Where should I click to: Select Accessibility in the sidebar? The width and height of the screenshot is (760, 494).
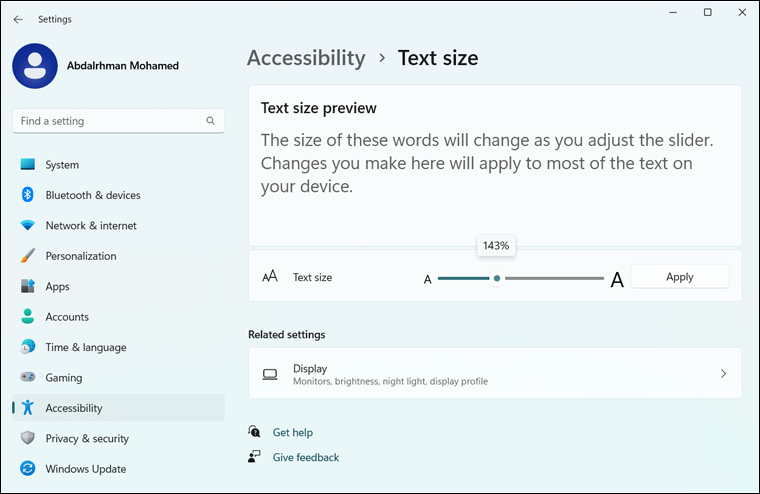point(74,408)
